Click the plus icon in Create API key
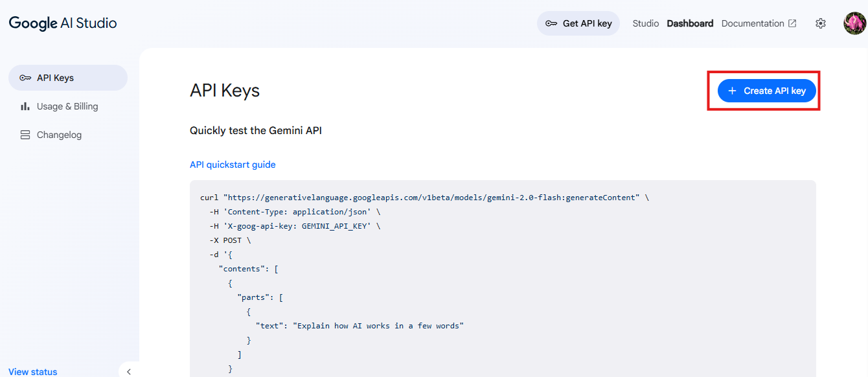Image resolution: width=868 pixels, height=377 pixels. [x=733, y=91]
